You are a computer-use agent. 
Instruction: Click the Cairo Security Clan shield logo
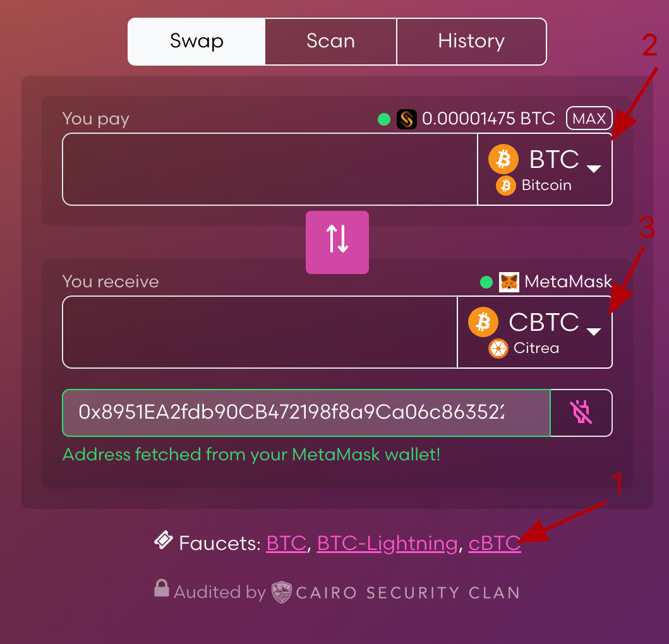point(281,592)
